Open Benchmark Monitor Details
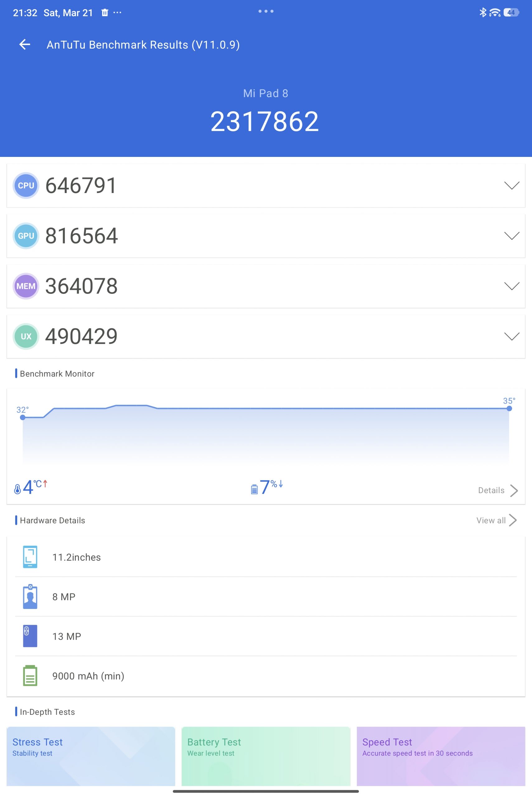 (x=497, y=490)
